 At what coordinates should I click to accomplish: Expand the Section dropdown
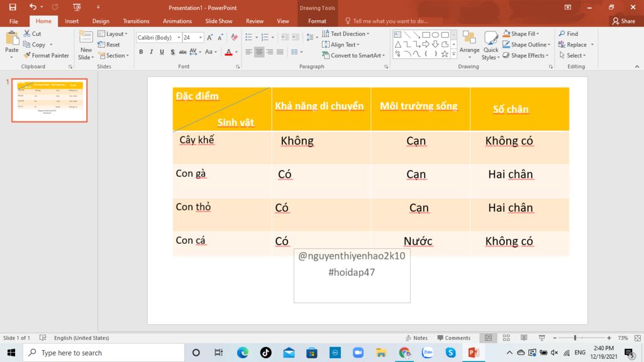(114, 55)
